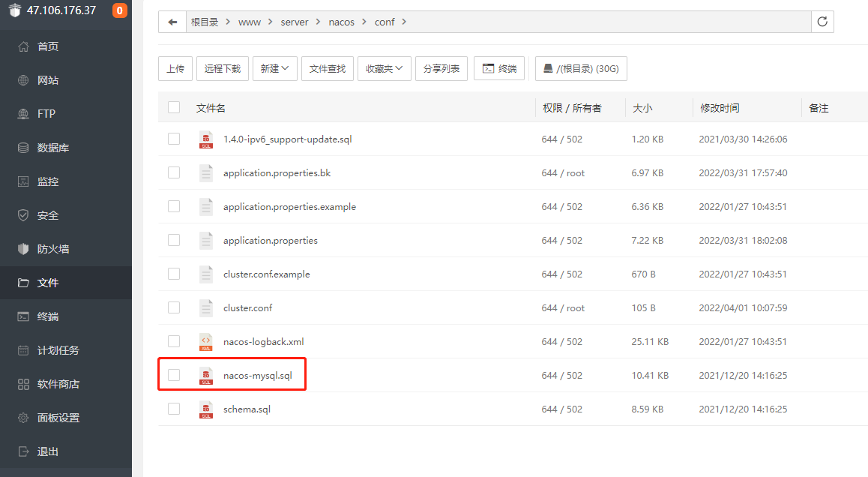Open the nacos-mysql.sql file name
The height and width of the screenshot is (477, 868).
tap(257, 376)
